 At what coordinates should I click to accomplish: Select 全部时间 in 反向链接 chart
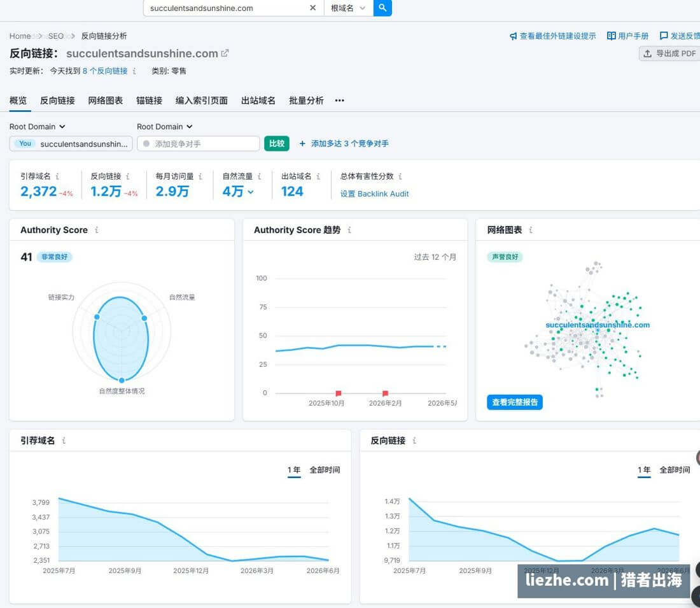pos(675,470)
